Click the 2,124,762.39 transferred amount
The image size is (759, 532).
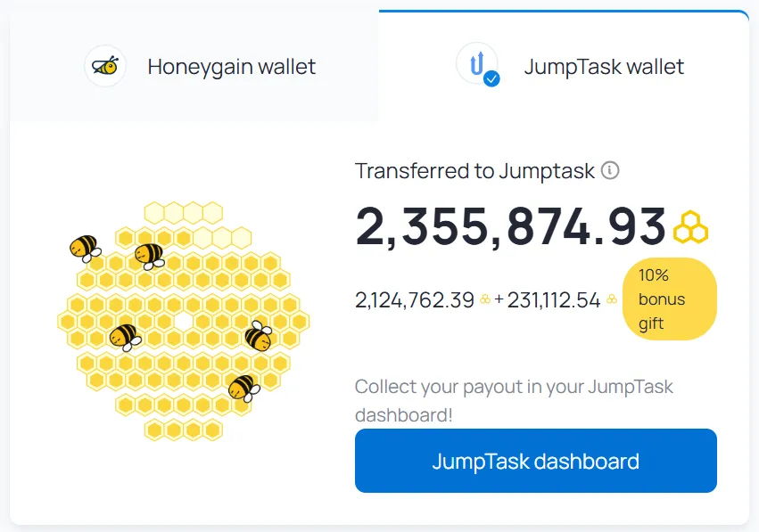click(x=415, y=299)
